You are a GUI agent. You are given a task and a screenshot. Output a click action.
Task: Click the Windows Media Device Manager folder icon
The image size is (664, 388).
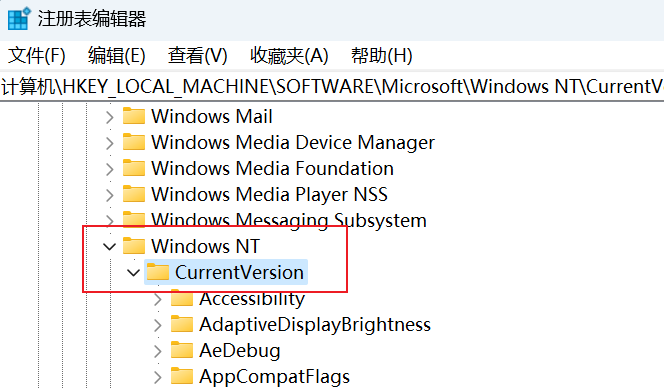click(134, 142)
